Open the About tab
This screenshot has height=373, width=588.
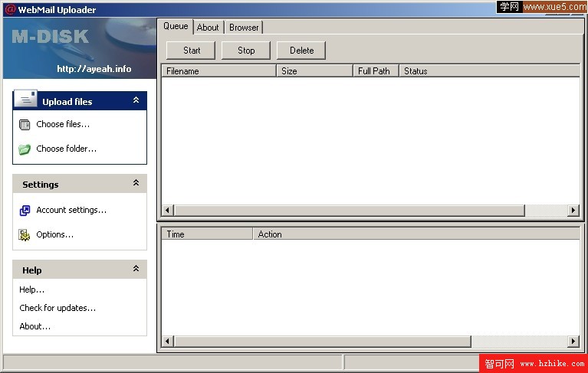[208, 28]
